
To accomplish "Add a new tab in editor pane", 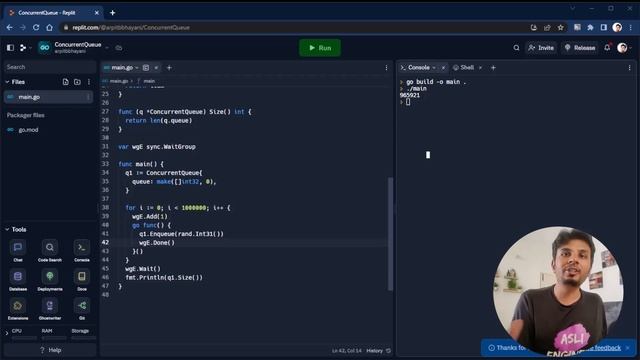I will (x=169, y=68).
